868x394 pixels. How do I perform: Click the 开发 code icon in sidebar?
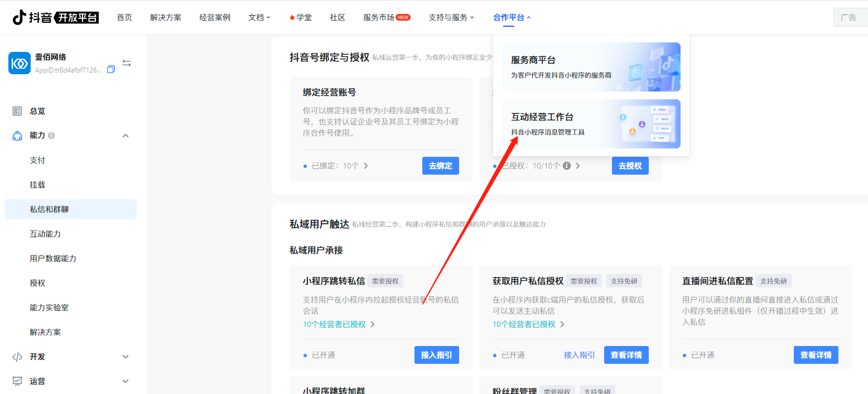(17, 357)
